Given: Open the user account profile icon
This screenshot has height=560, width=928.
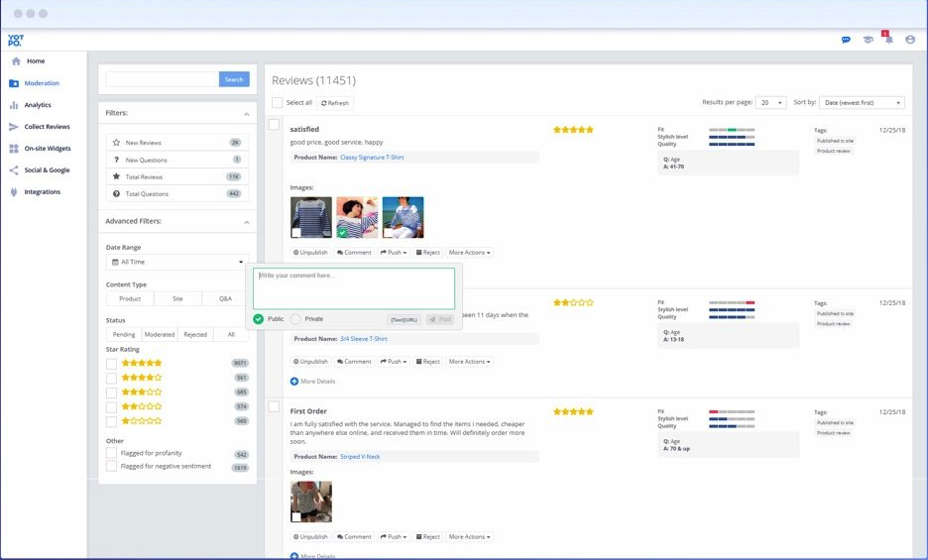Looking at the screenshot, I should coord(910,40).
